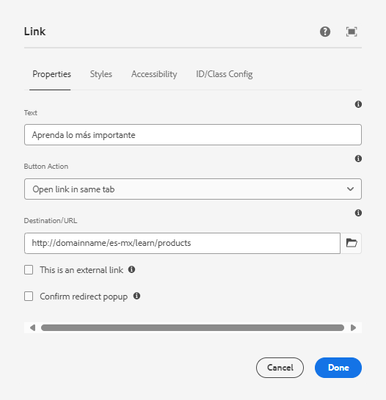Check the Confirm redirect popup box
386x400 pixels.
pos(29,296)
